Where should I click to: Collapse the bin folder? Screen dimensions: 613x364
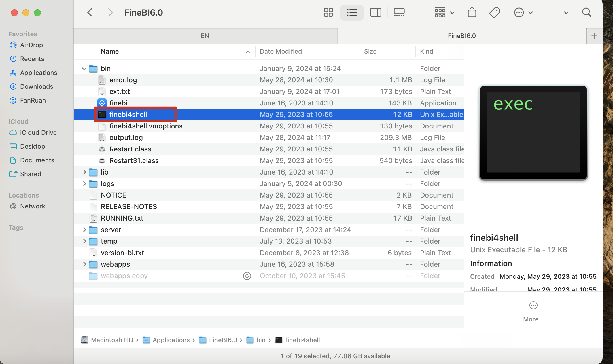[84, 69]
